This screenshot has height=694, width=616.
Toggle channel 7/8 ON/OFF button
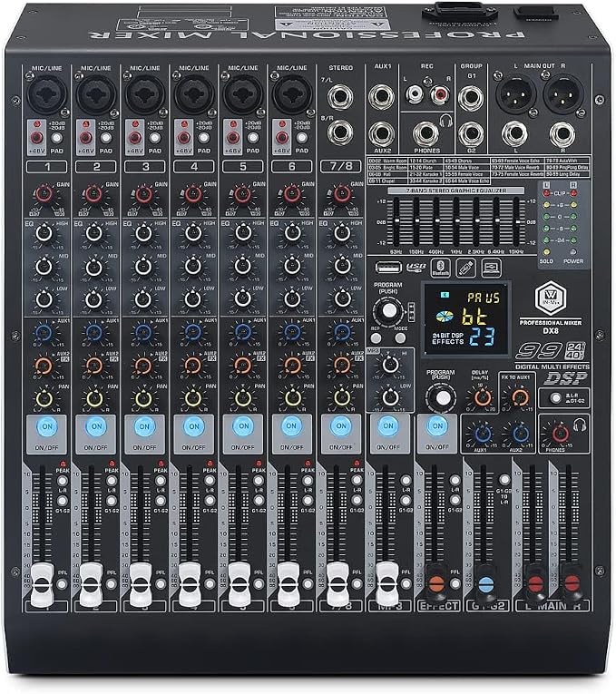341,426
